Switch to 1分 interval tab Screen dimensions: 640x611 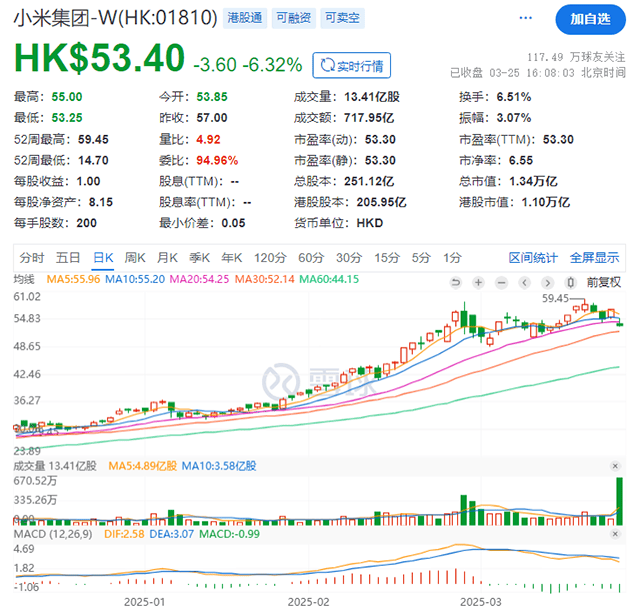coord(453,258)
